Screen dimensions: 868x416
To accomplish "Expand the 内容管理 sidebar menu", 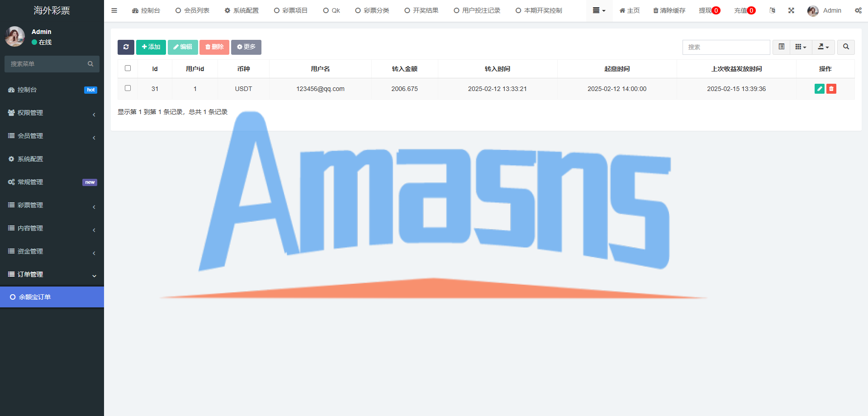I will [52, 228].
